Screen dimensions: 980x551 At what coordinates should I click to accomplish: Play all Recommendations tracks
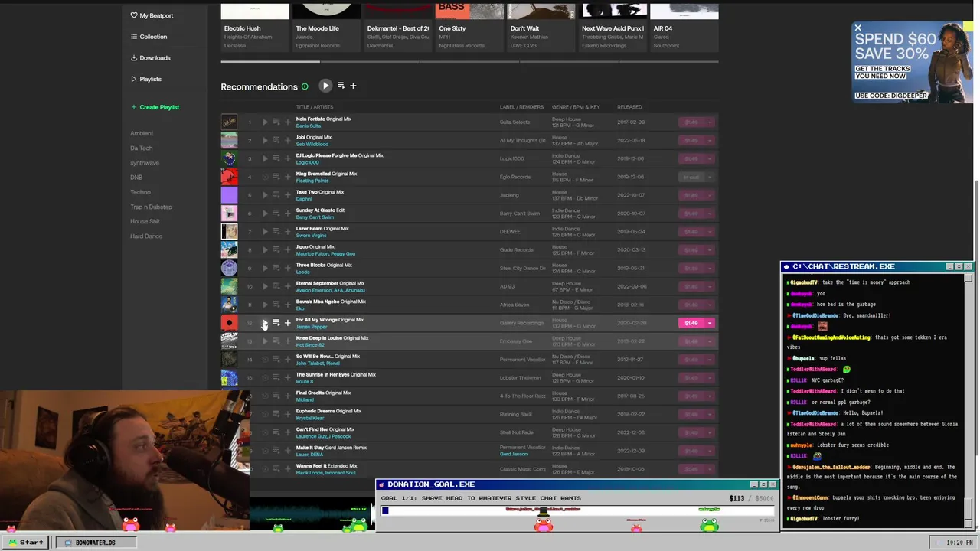pos(325,86)
